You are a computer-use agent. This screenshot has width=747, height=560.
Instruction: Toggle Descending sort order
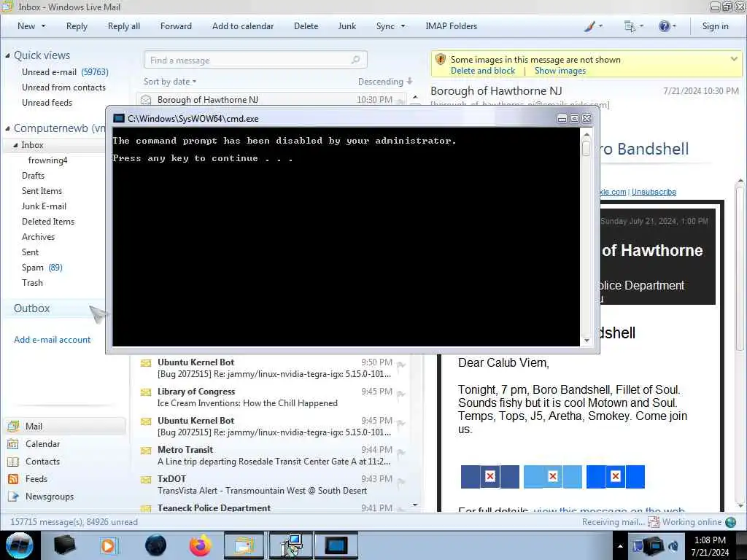[385, 82]
